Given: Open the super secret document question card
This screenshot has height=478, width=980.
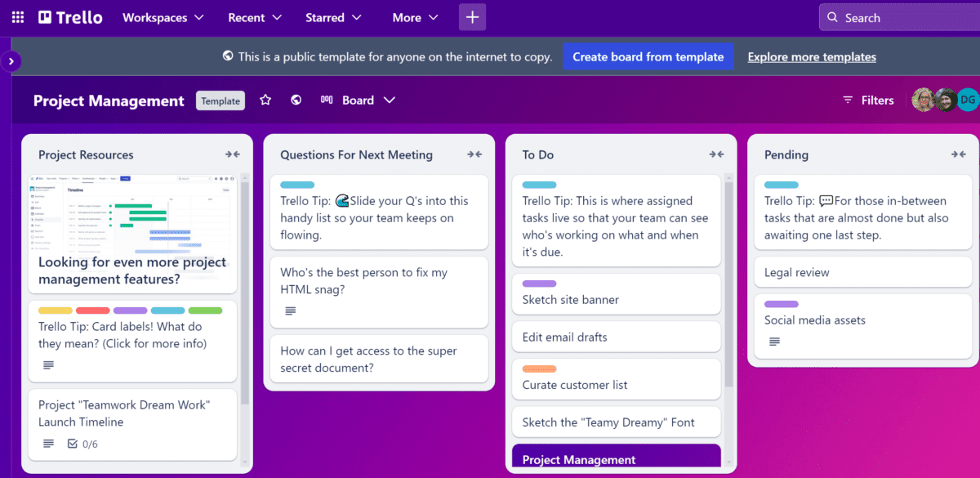Looking at the screenshot, I should pos(379,359).
